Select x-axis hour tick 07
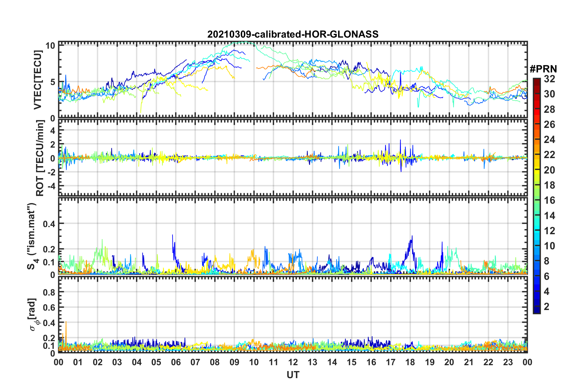Image resolution: width=586 pixels, height=392 pixels. (x=195, y=362)
